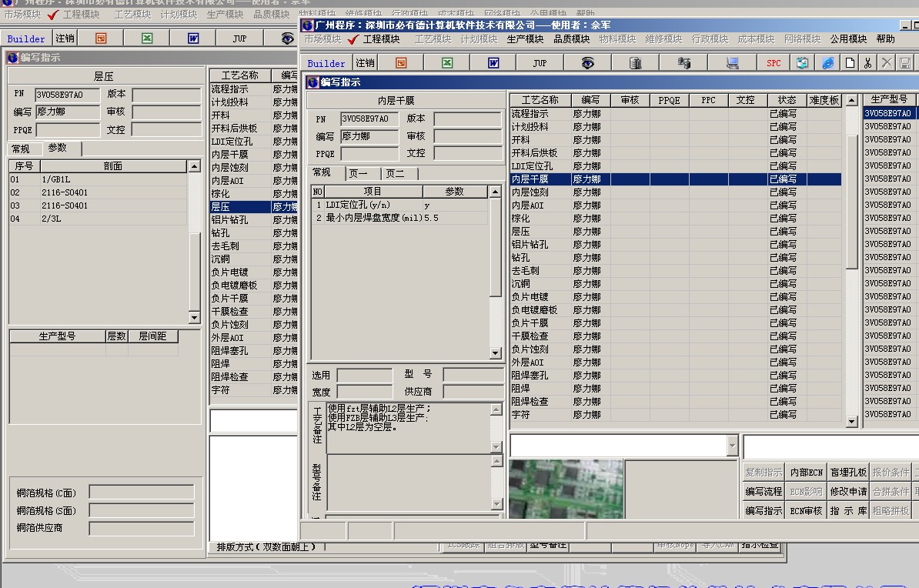This screenshot has width=919, height=588.
Task: Click Word icon in background window toolbar
Action: tap(193, 38)
